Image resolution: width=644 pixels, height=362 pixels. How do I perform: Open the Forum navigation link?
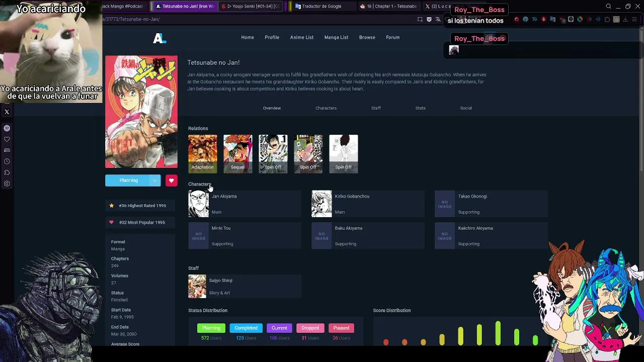[x=393, y=37]
